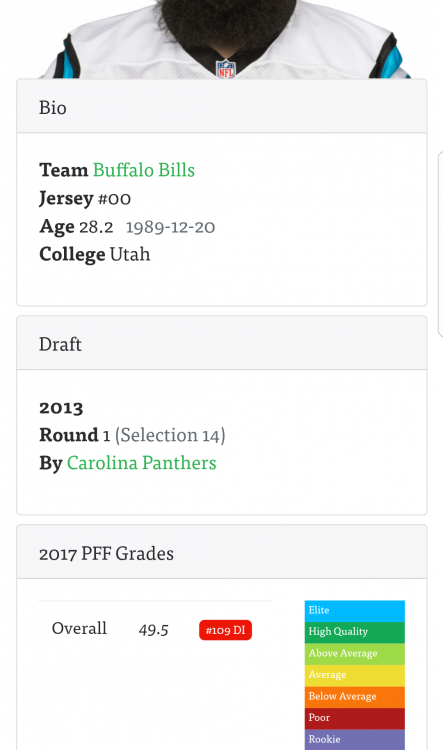Screen dimensions: 443x750
Task: Click the Bio section header
Action: (222, 106)
